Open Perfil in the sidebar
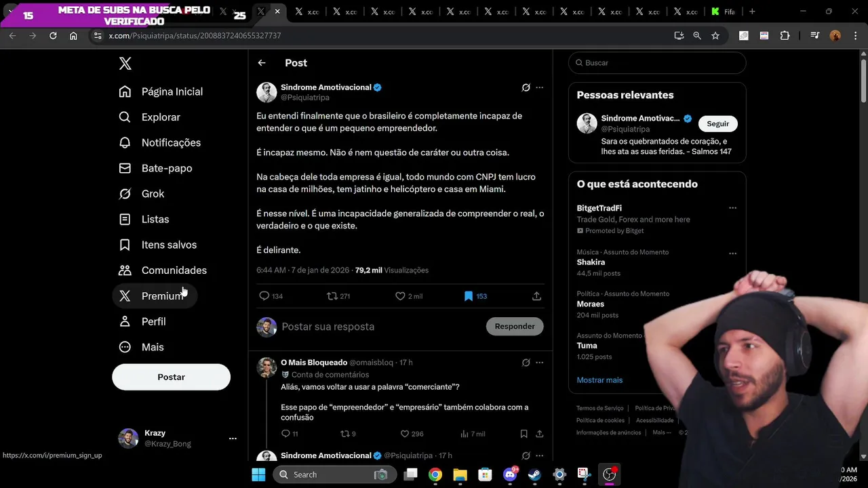Image resolution: width=868 pixels, height=488 pixels. [142, 321]
